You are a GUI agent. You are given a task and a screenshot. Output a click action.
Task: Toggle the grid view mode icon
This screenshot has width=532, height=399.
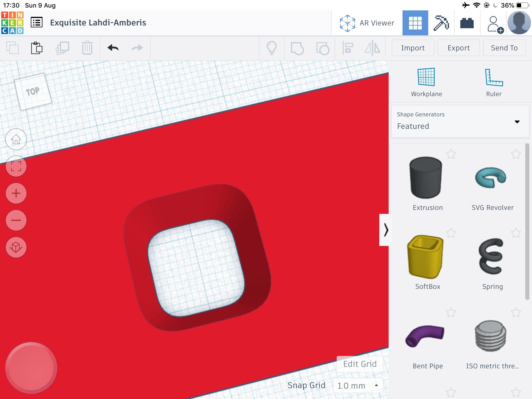(x=415, y=23)
